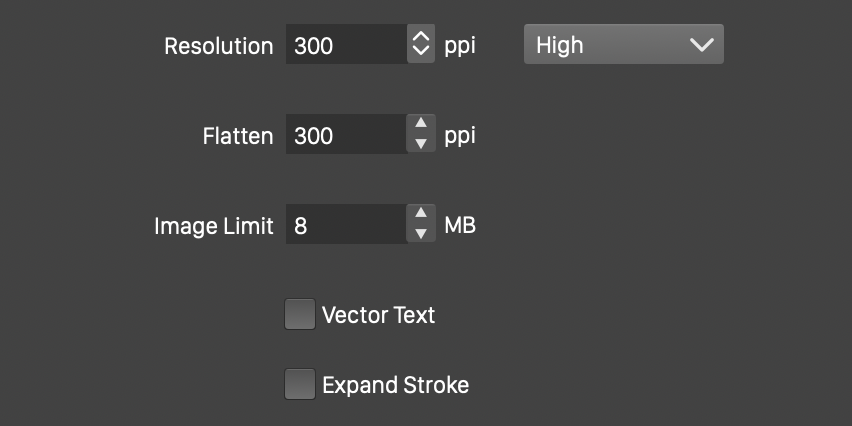
Task: Click the Resolution value input field
Action: [x=345, y=45]
